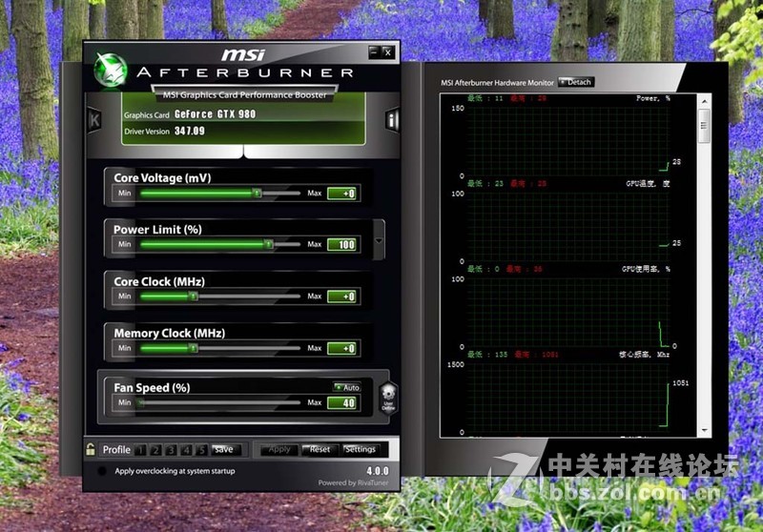Click the Core Clock slider handle
Viewport: 763px width, 532px height.
coord(194,297)
